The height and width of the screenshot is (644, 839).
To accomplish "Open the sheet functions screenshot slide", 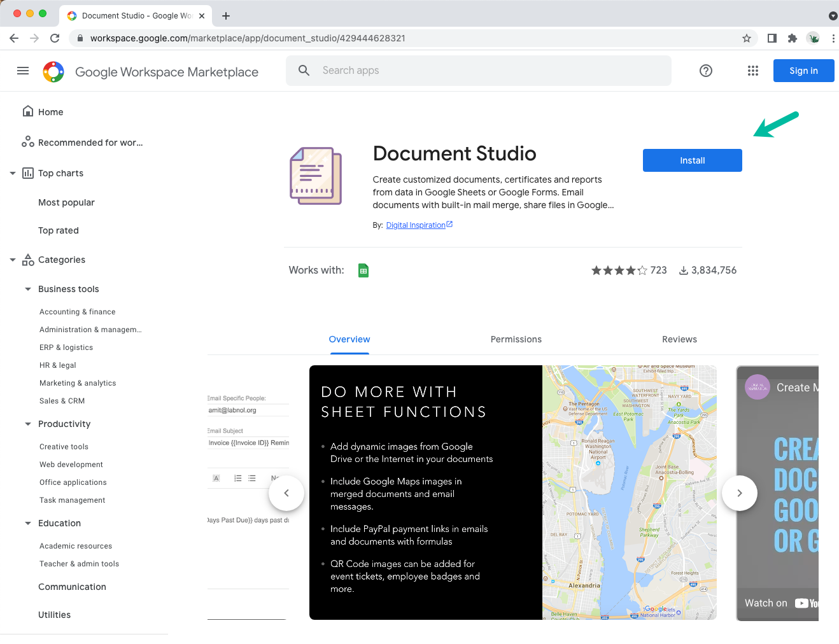I will click(x=513, y=493).
